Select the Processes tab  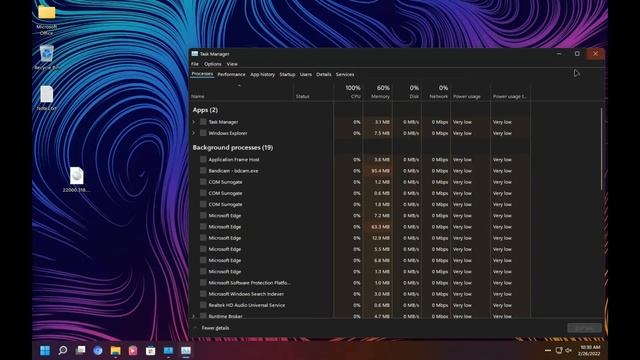click(202, 74)
